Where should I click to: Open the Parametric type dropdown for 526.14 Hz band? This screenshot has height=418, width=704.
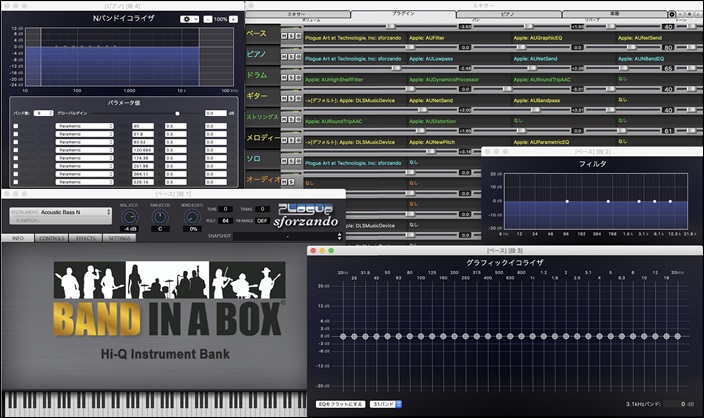[x=84, y=182]
